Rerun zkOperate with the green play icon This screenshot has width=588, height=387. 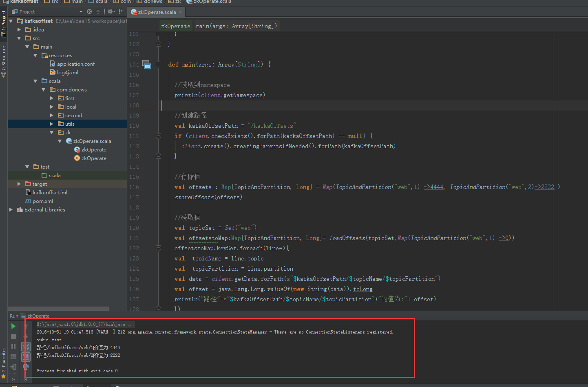click(x=13, y=326)
